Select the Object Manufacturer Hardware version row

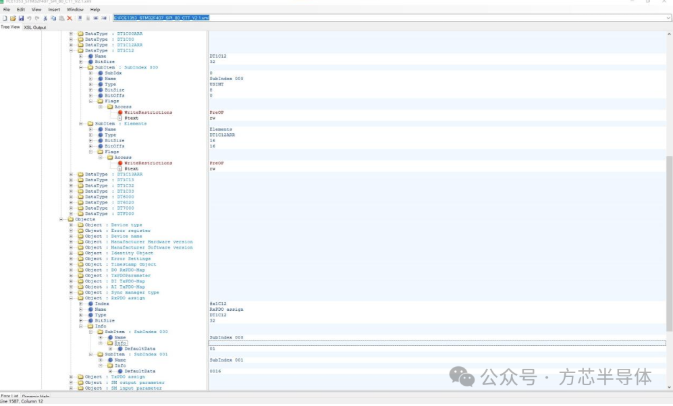click(139, 242)
